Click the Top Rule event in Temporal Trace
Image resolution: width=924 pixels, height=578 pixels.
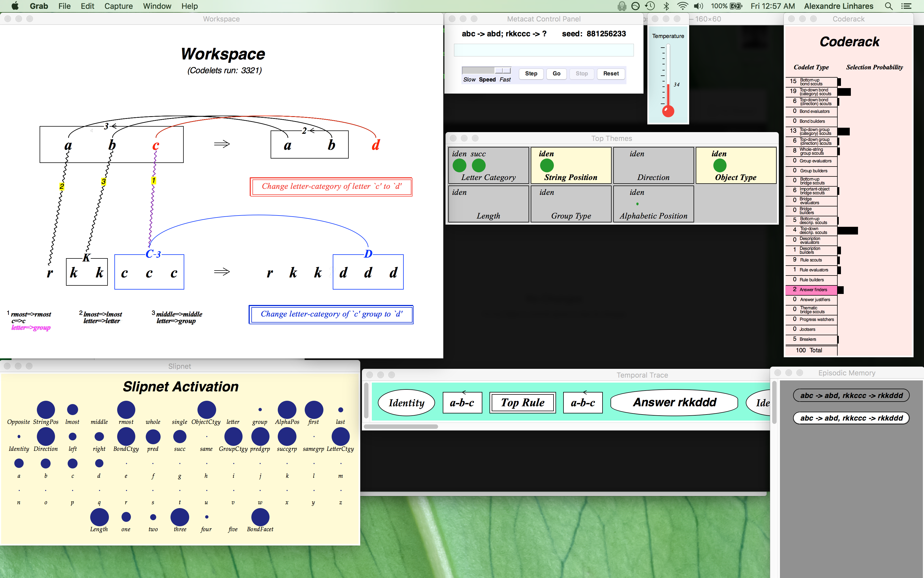click(x=522, y=402)
